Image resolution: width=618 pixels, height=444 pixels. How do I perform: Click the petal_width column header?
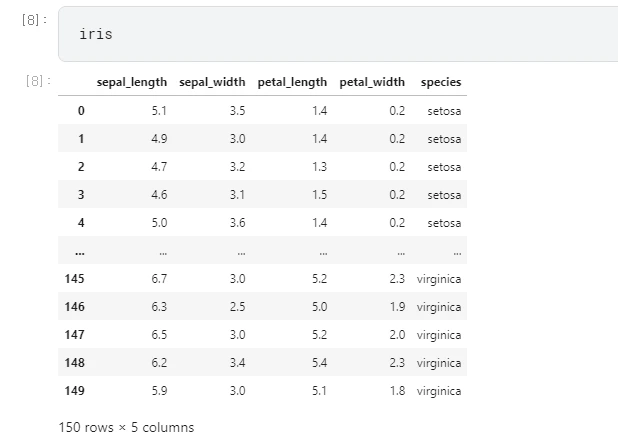(x=372, y=82)
